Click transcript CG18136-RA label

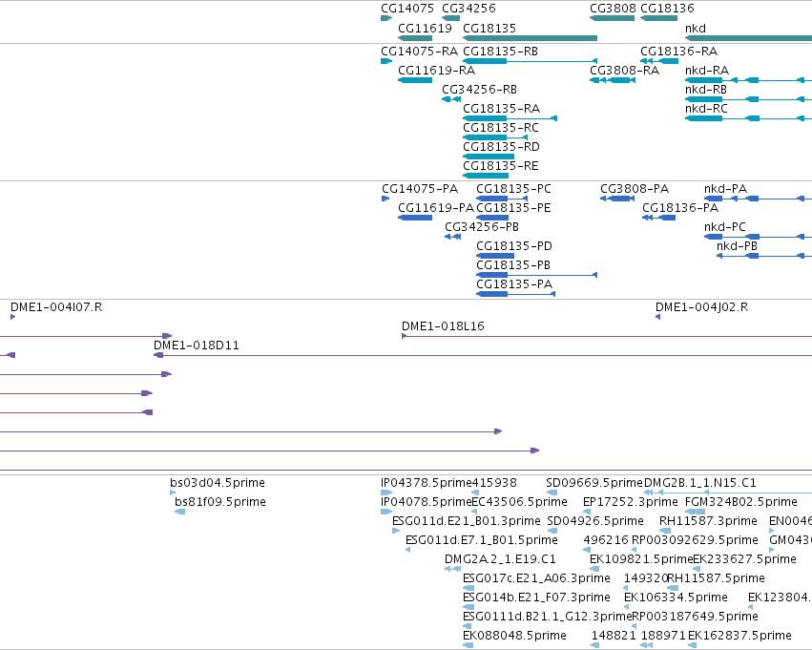pos(679,52)
